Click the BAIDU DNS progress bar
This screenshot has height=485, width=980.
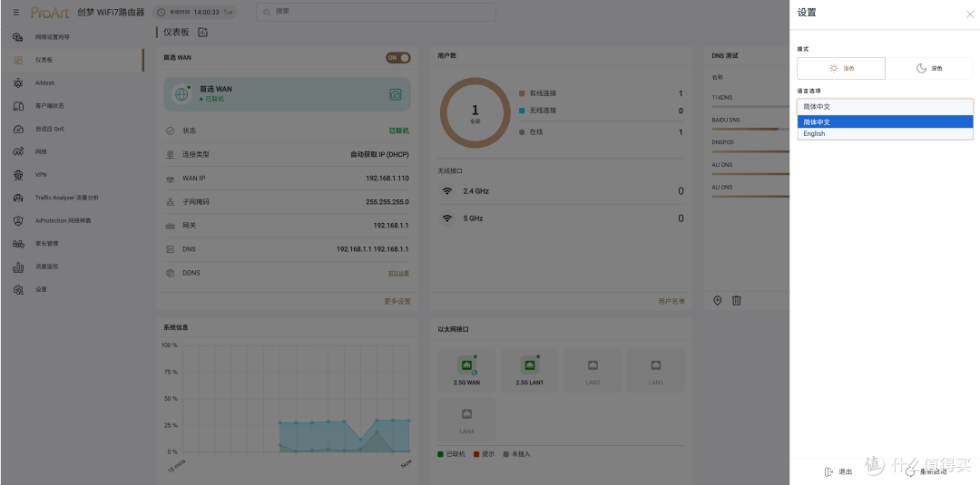point(750,130)
